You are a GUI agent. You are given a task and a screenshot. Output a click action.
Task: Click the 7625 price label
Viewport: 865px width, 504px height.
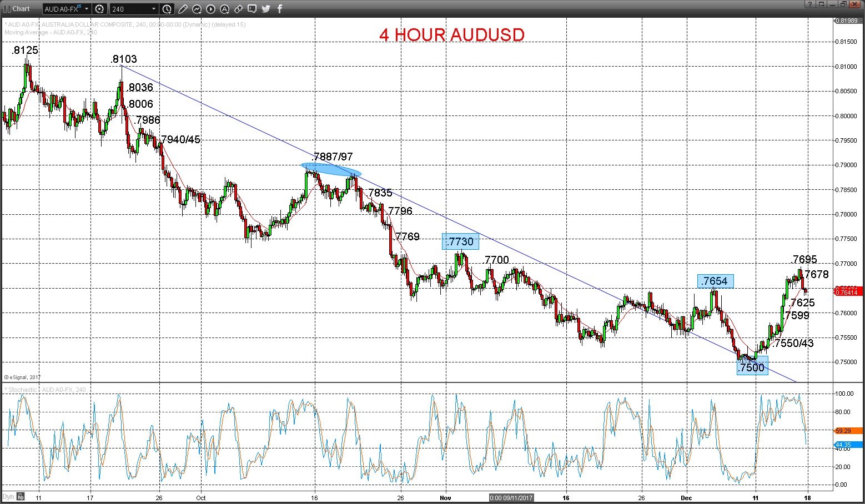tap(803, 303)
